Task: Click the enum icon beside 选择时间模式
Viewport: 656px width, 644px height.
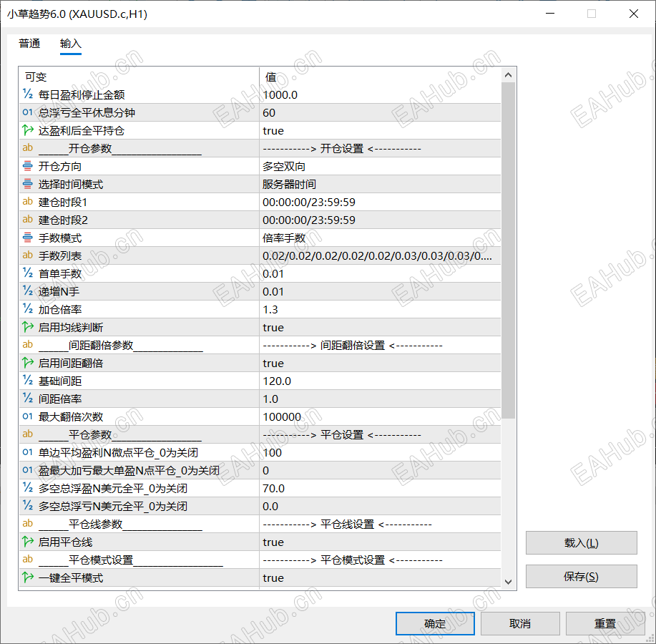Action: pyautogui.click(x=28, y=184)
